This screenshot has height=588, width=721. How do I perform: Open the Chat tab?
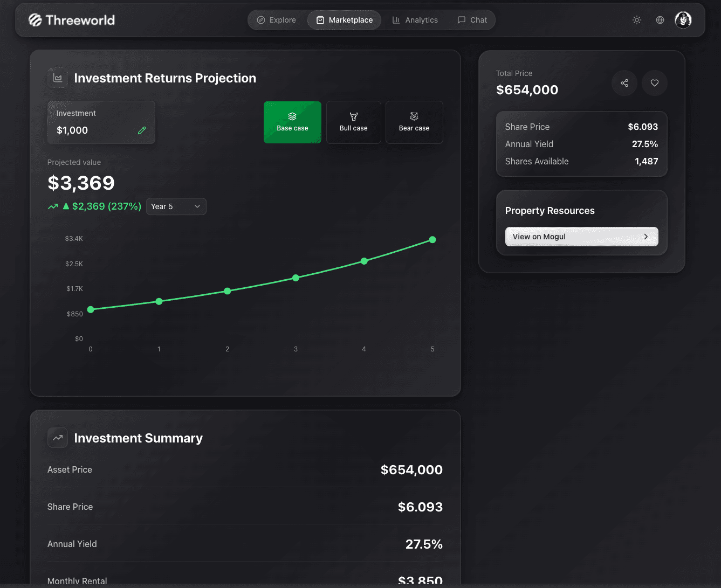(472, 20)
